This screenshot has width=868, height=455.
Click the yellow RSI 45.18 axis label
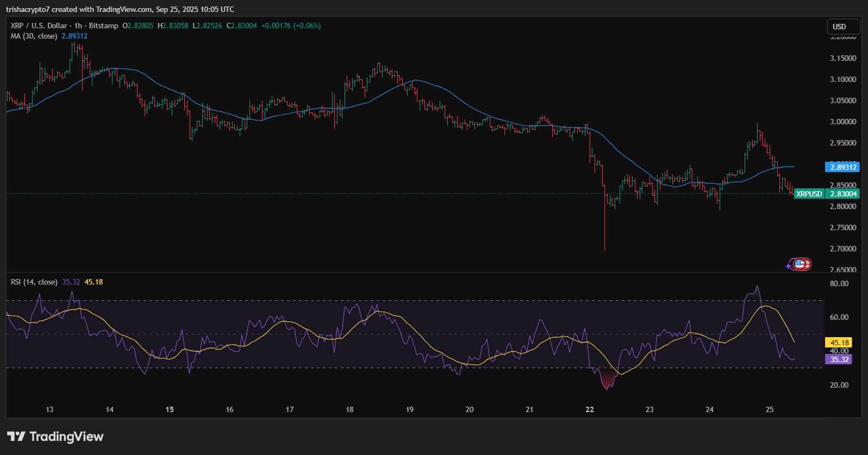pyautogui.click(x=839, y=343)
